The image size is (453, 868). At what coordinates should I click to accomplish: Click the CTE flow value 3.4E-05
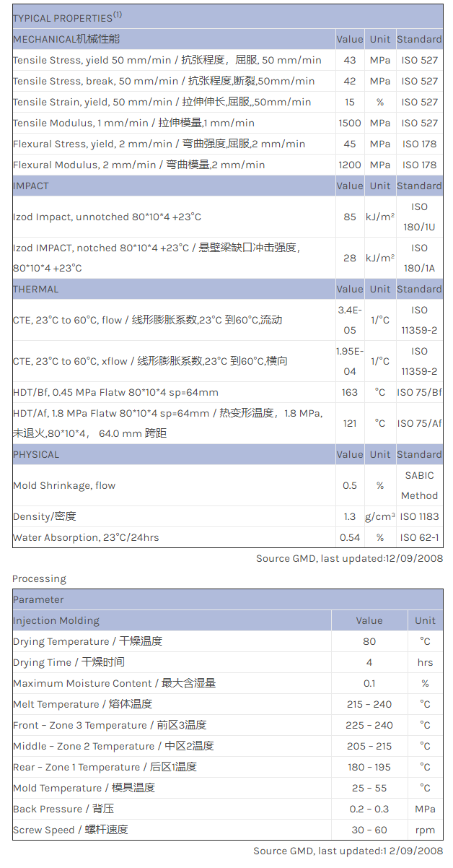tap(350, 320)
